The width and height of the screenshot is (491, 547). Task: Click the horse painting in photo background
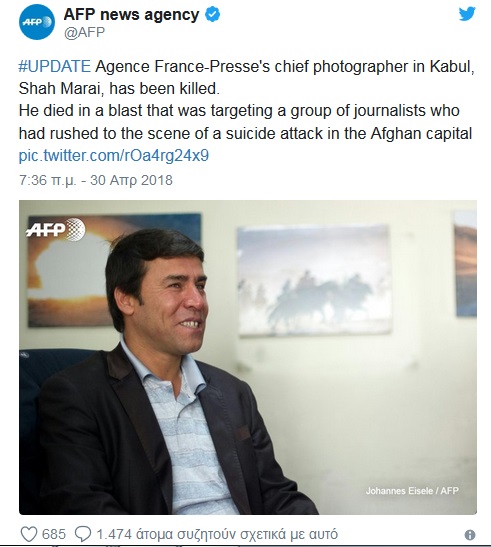[314, 281]
